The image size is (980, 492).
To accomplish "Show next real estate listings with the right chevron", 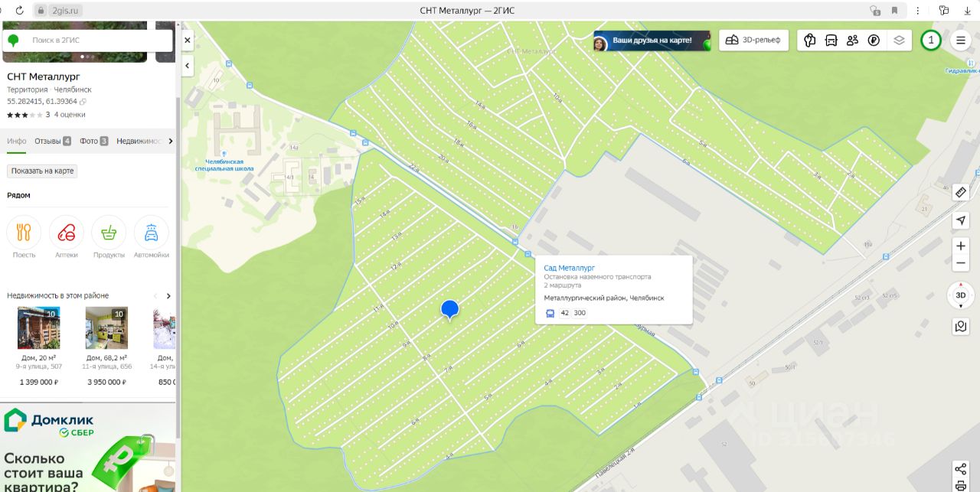I will coord(168,296).
